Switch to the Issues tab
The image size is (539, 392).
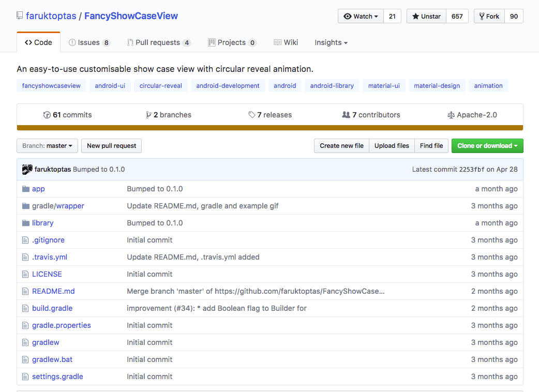89,42
